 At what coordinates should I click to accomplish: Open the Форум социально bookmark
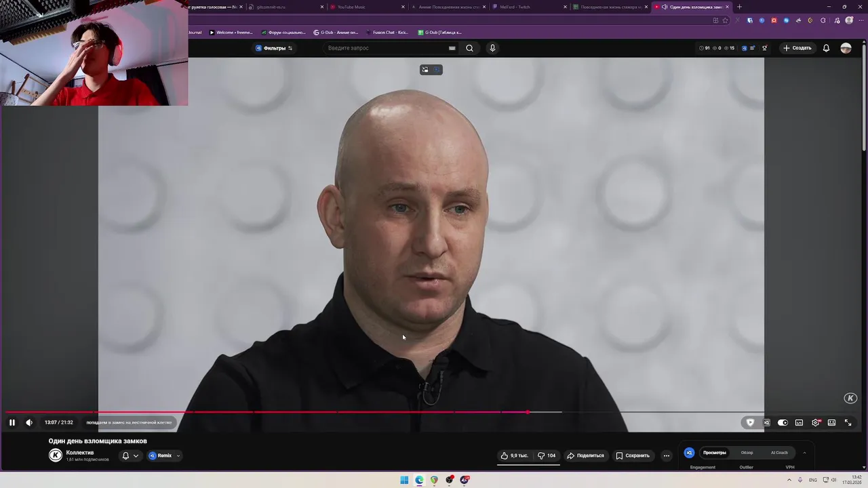(x=283, y=33)
